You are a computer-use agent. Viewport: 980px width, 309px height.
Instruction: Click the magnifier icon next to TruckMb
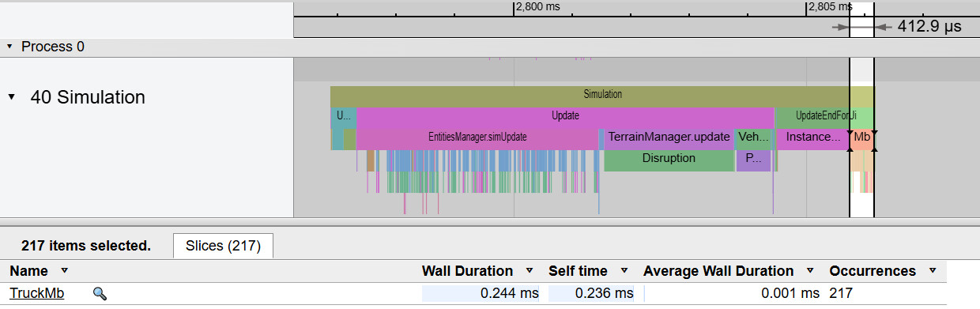[x=100, y=294]
